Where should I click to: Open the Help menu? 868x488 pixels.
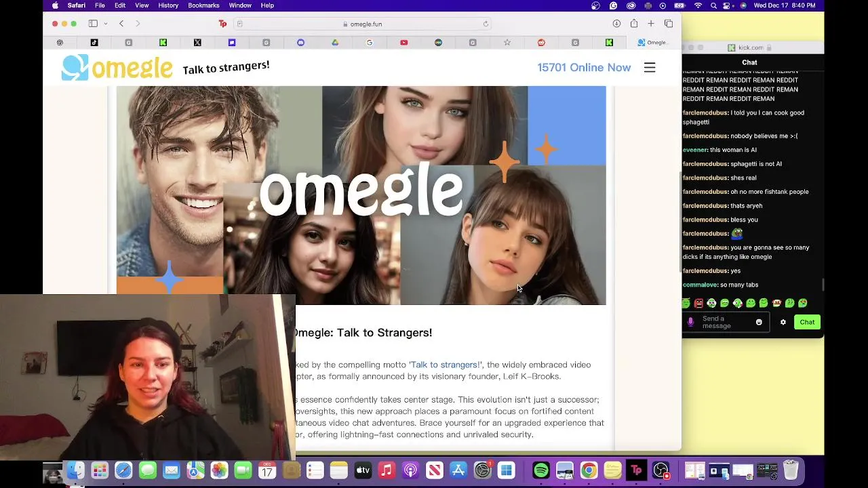coord(267,5)
